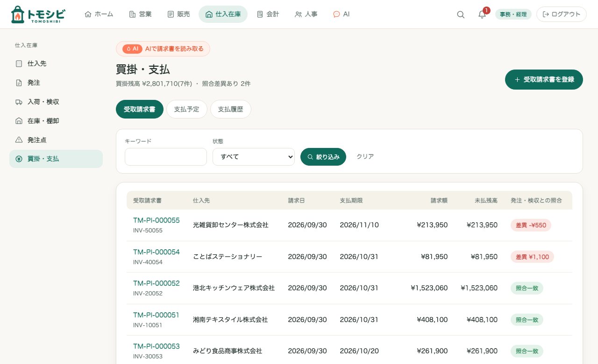Open invoice TM-PI-000053
598x364 pixels.
156,346
